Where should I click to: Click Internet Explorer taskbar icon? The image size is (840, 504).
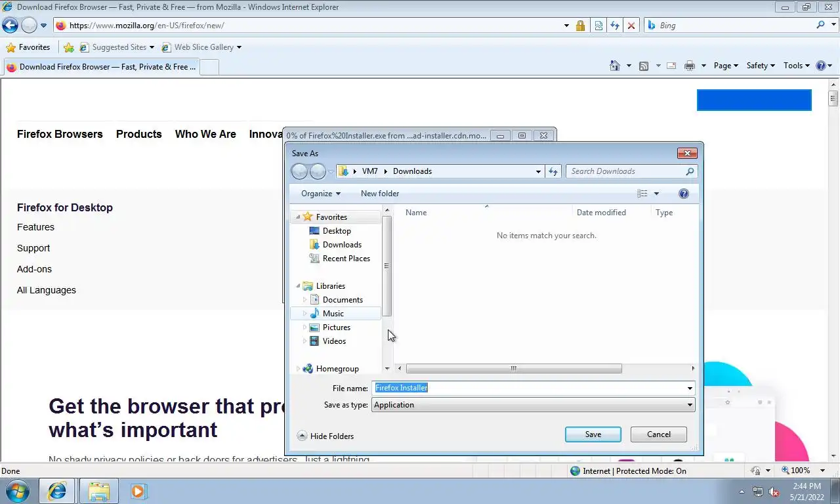pos(58,491)
